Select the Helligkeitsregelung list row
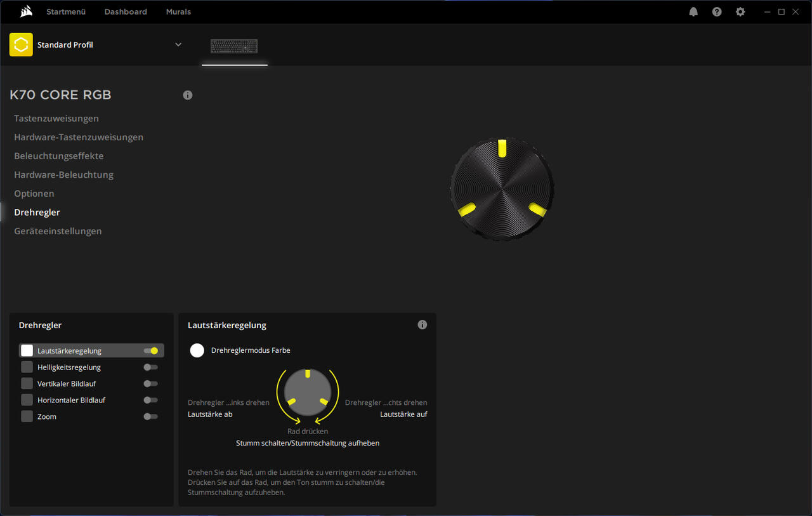812x516 pixels. (91, 367)
